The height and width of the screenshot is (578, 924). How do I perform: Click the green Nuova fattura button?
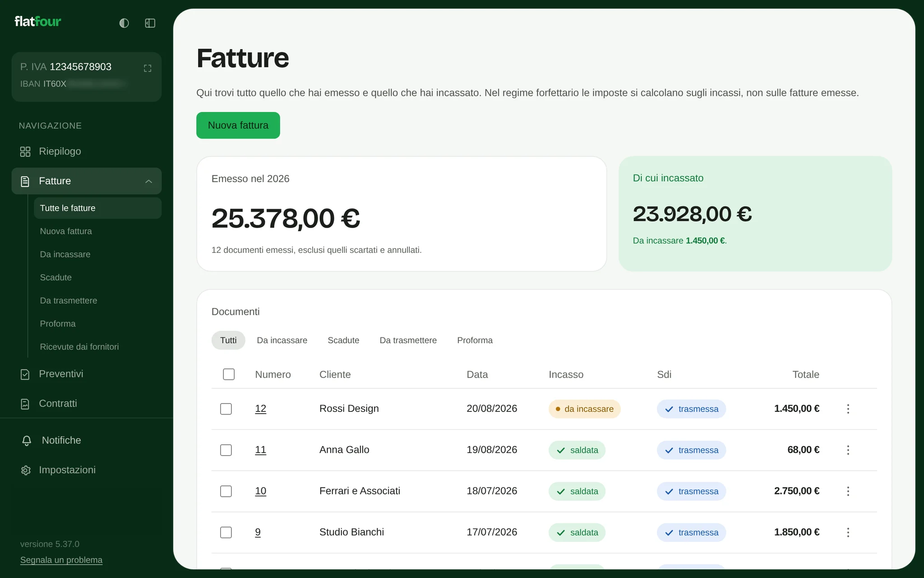tap(238, 125)
